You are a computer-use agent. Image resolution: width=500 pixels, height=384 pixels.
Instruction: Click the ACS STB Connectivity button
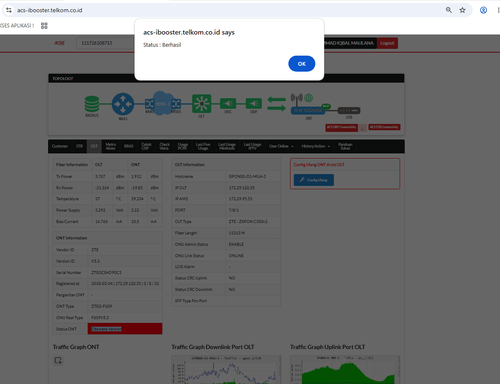[x=384, y=127]
